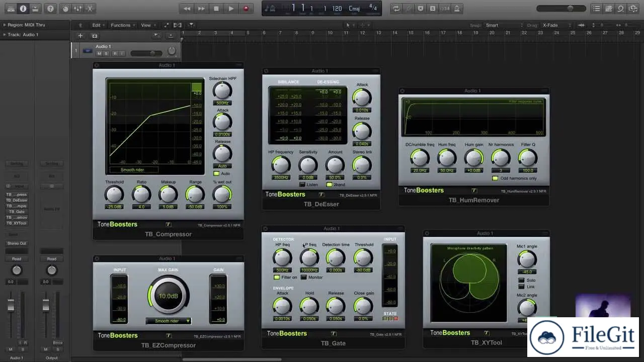Click the Stop transport button
The height and width of the screenshot is (362, 644).
tap(216, 9)
